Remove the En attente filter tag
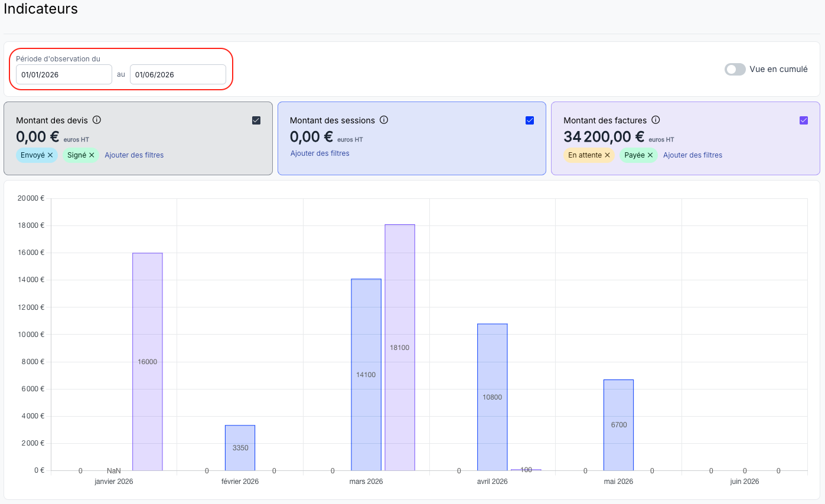This screenshot has height=504, width=825. point(607,155)
